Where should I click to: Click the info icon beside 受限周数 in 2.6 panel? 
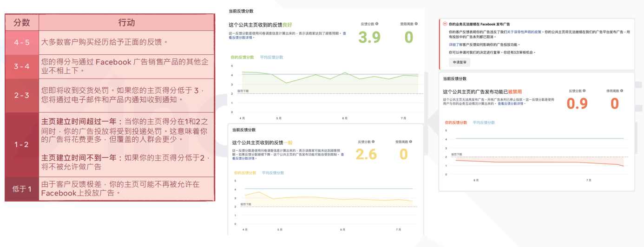(411, 142)
